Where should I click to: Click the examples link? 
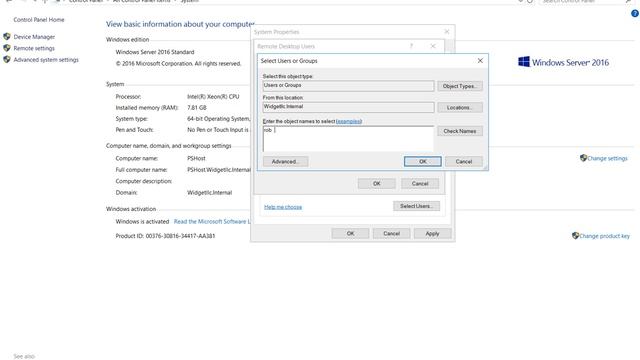coord(349,121)
